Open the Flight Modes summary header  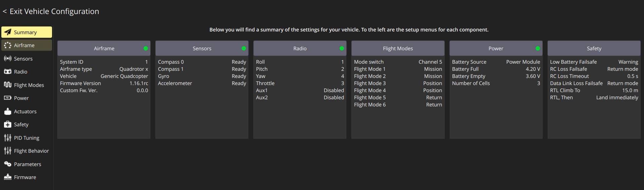(398, 49)
